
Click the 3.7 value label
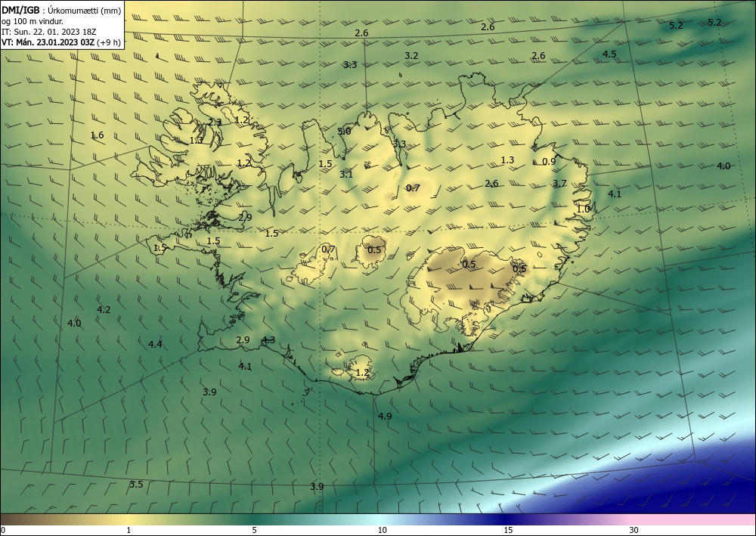tap(559, 183)
